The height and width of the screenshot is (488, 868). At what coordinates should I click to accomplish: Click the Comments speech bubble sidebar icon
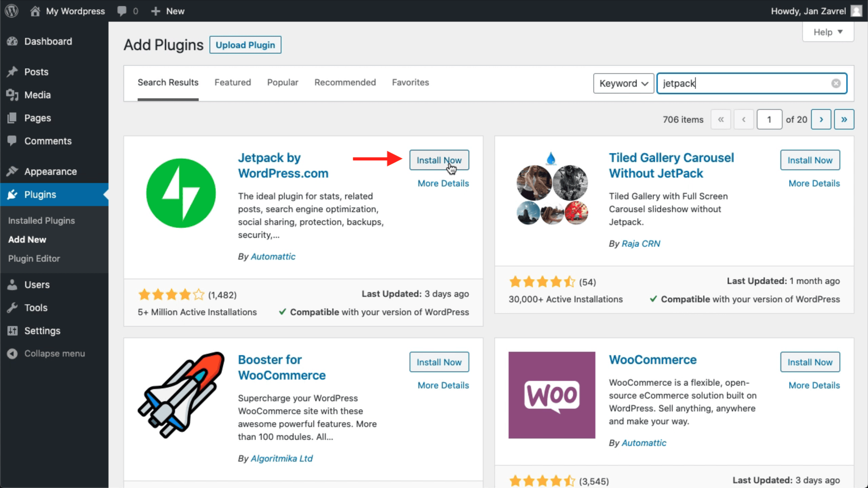tap(12, 141)
